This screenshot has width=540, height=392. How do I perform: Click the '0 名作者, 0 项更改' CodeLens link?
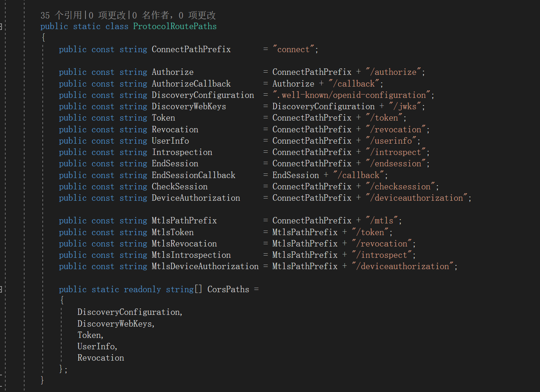point(174,15)
